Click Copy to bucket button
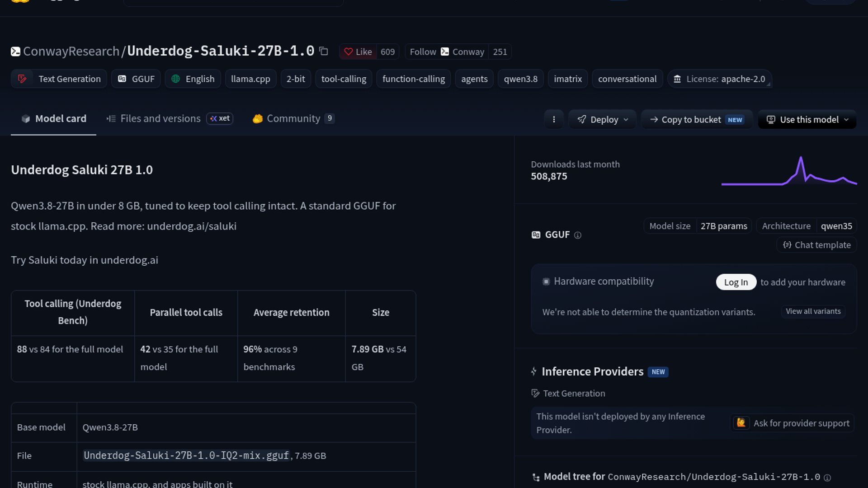Screen dimensions: 868x488 pos(697,119)
